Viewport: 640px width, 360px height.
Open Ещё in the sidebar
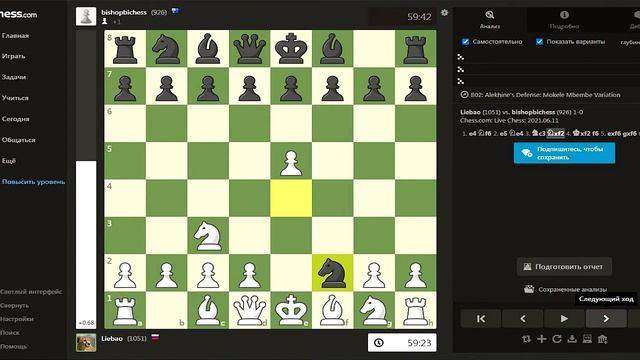coord(9,161)
